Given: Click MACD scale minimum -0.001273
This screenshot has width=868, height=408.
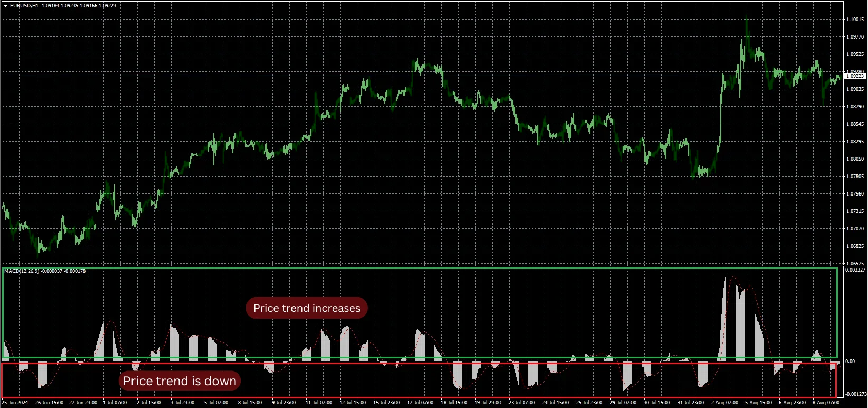Looking at the screenshot, I should (856, 394).
